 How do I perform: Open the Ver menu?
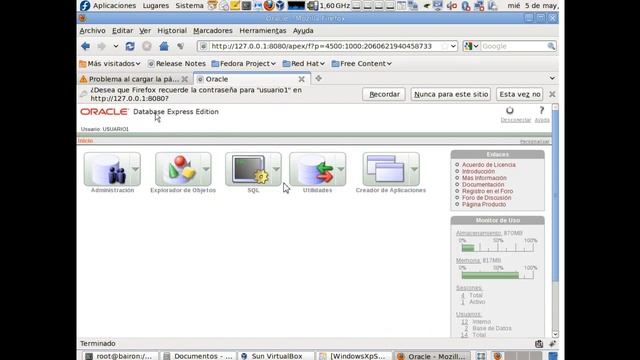[x=145, y=31]
